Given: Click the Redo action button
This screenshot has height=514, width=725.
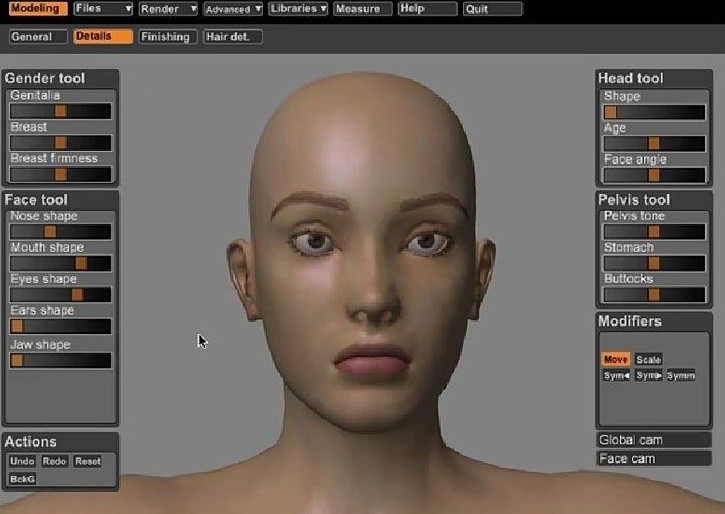Looking at the screenshot, I should point(54,461).
